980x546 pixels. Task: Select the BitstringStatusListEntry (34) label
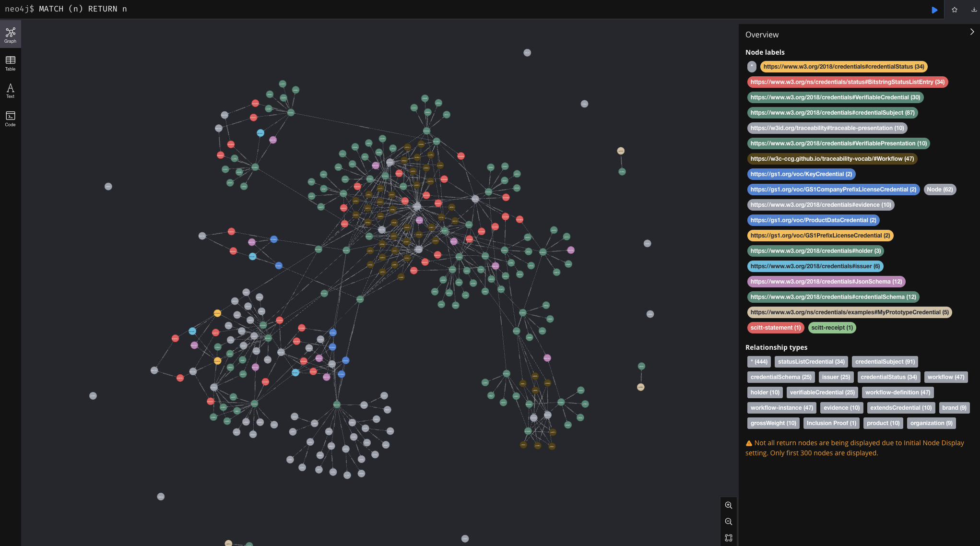coord(847,82)
